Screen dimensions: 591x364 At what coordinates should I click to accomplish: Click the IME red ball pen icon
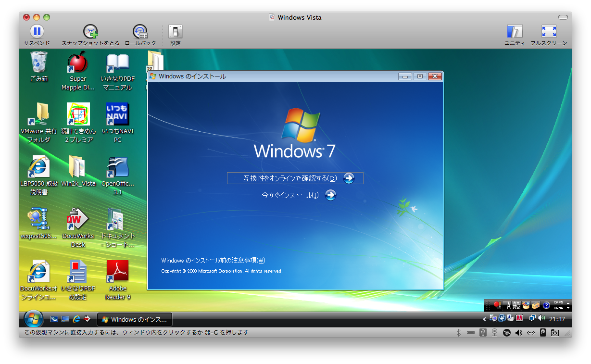point(498,305)
